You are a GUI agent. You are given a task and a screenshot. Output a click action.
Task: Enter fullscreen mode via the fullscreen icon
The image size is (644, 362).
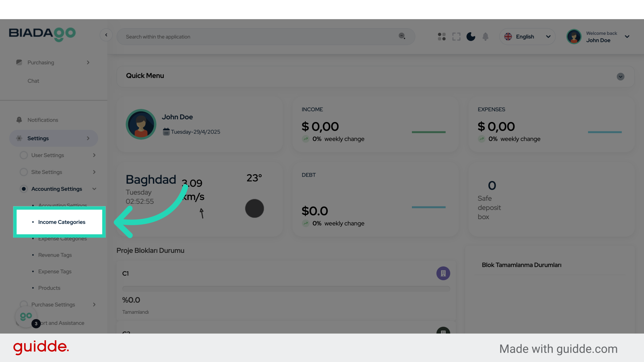pyautogui.click(x=456, y=37)
